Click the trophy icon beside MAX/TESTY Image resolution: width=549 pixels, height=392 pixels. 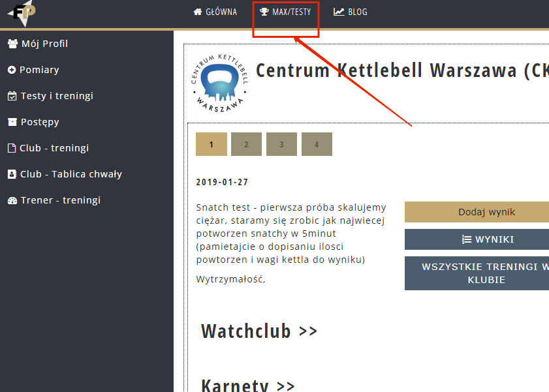(x=264, y=12)
